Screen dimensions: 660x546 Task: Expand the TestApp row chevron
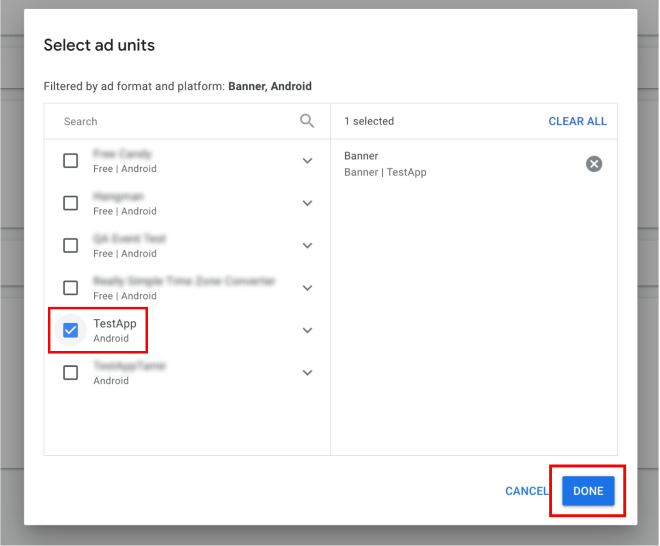(308, 330)
